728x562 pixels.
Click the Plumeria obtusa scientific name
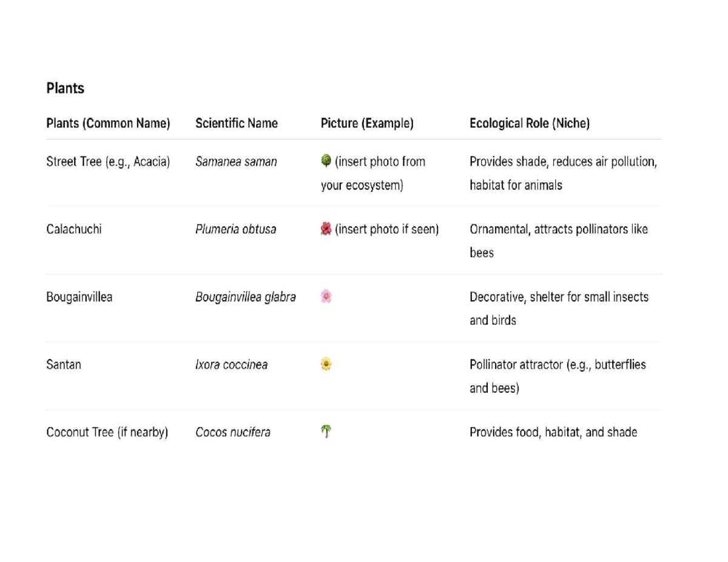tap(235, 229)
